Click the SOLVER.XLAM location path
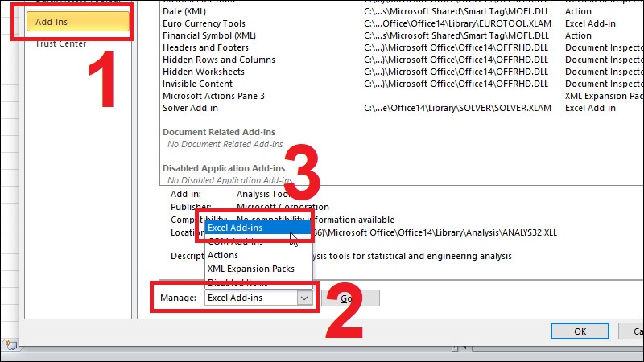 tap(457, 108)
